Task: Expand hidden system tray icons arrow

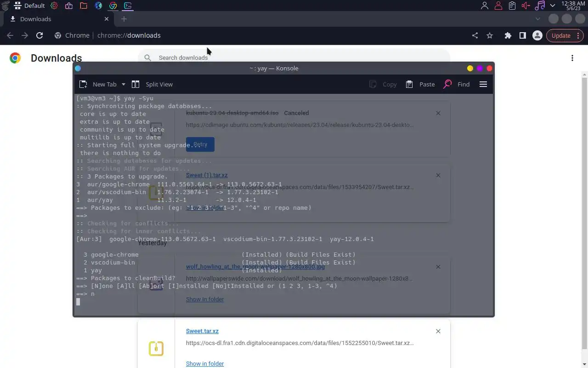Action: tap(553, 6)
